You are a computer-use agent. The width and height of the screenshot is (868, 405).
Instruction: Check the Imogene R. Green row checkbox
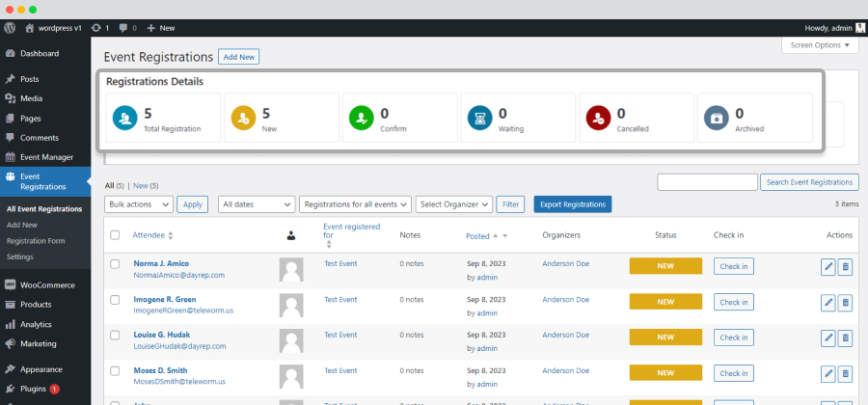(x=115, y=300)
